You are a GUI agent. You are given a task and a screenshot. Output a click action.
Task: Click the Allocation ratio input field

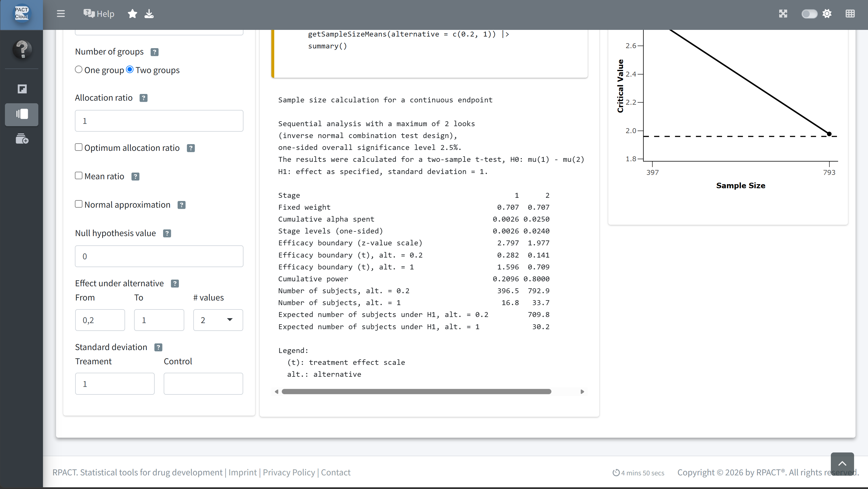[x=159, y=121]
